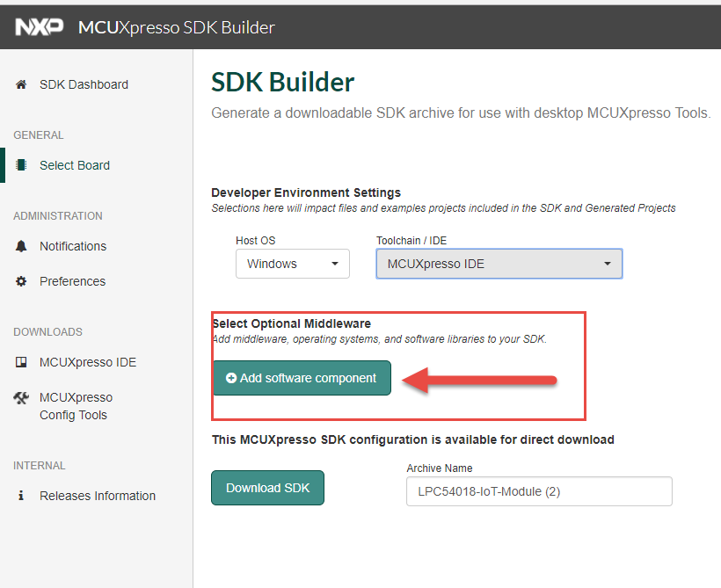The width and height of the screenshot is (721, 588).
Task: Click the direct download availability message
Action: tap(413, 439)
